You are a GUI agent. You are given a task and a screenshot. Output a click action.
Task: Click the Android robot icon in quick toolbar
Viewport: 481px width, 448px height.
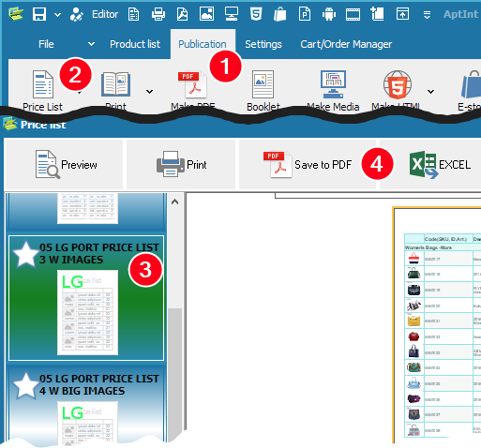(329, 14)
